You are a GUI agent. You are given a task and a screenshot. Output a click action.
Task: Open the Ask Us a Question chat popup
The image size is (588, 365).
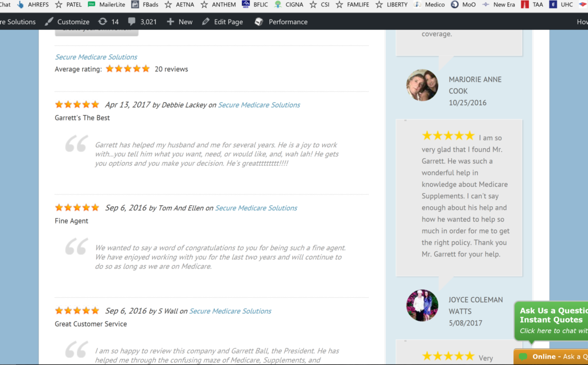[551, 320]
